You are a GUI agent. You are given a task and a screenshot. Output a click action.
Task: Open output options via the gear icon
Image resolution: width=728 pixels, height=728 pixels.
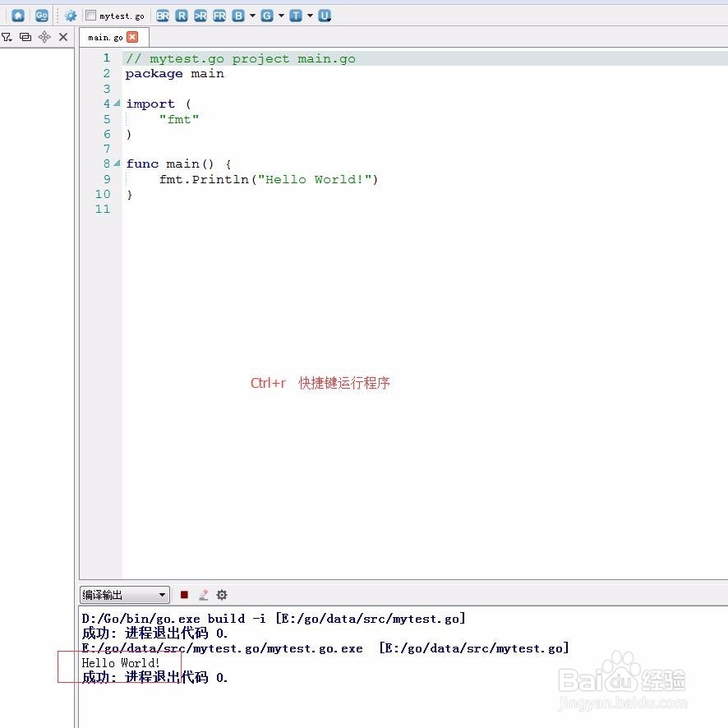pyautogui.click(x=220, y=595)
